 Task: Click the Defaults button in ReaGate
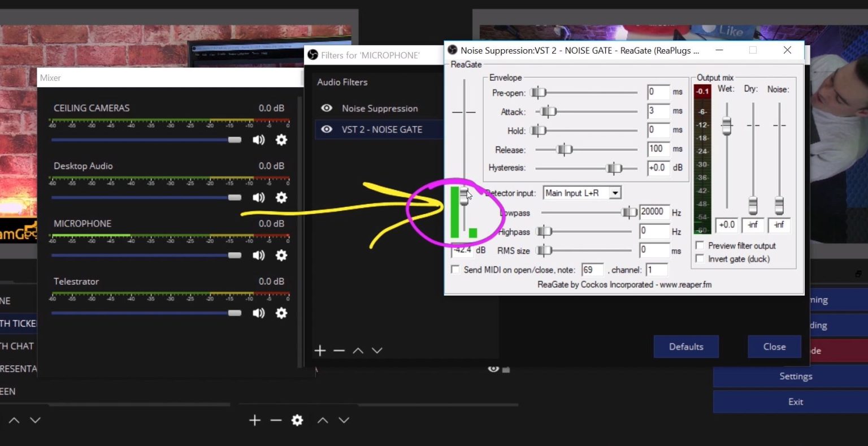click(686, 347)
